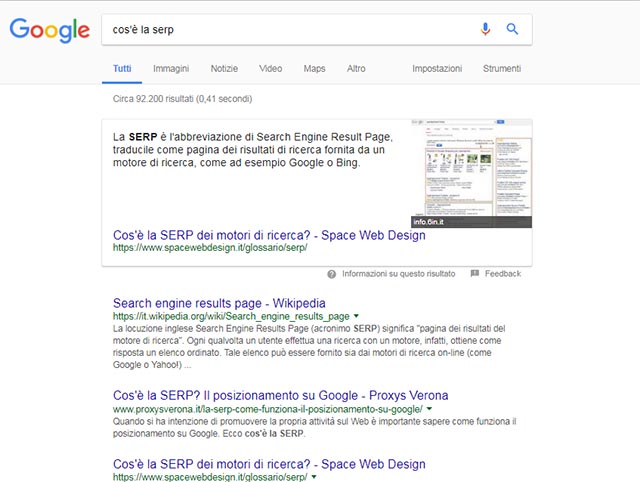This screenshot has width=640, height=482.
Task: Click the featured snippet SERP definition text
Action: pos(253,149)
